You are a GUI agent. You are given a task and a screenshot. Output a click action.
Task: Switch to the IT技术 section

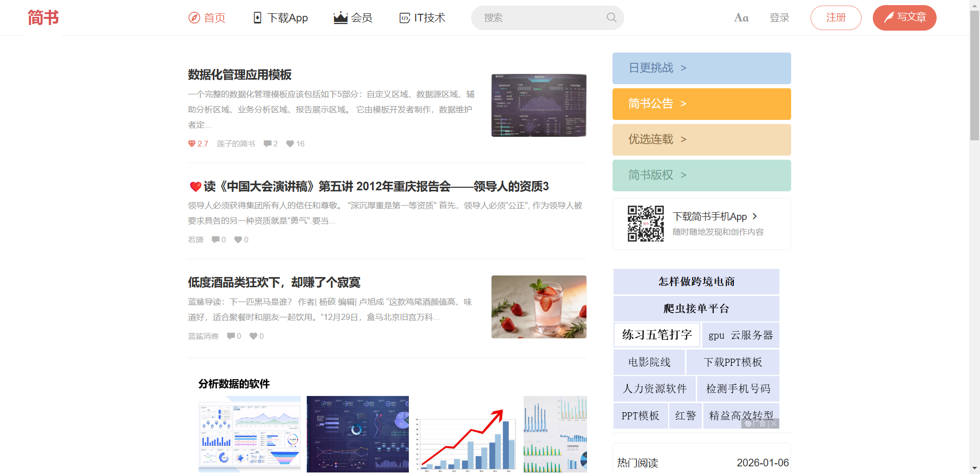click(422, 17)
